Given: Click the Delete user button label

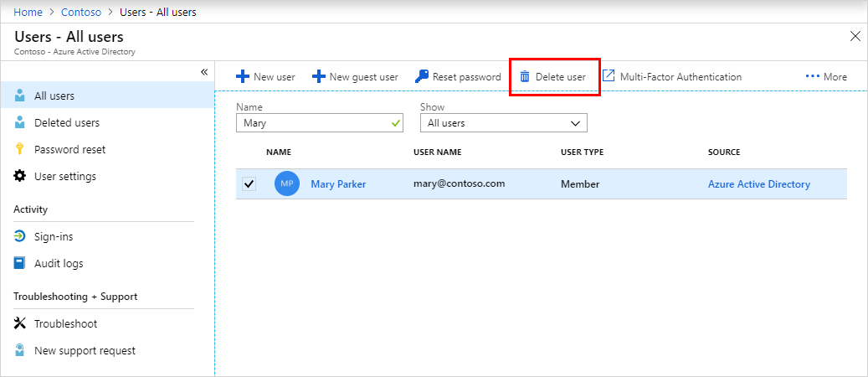Looking at the screenshot, I should 561,77.
